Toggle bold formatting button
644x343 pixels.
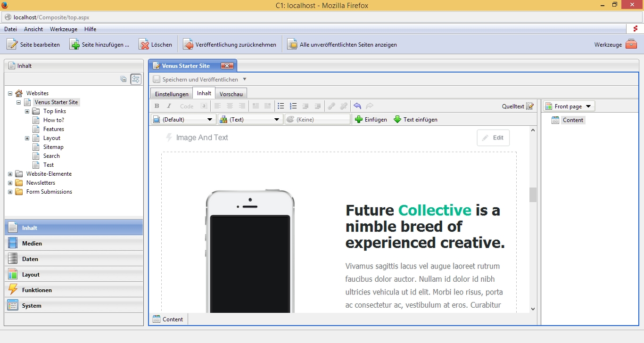click(157, 106)
